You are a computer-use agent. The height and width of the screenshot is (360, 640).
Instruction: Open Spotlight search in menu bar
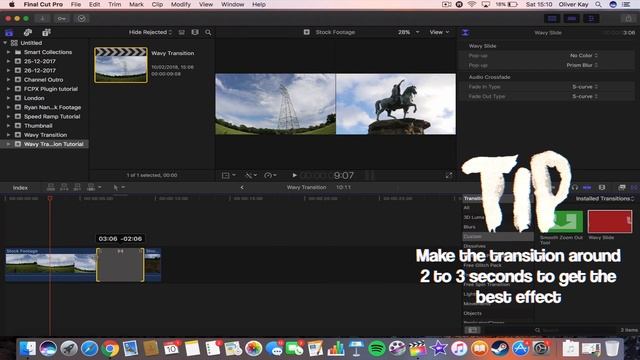(x=598, y=4)
